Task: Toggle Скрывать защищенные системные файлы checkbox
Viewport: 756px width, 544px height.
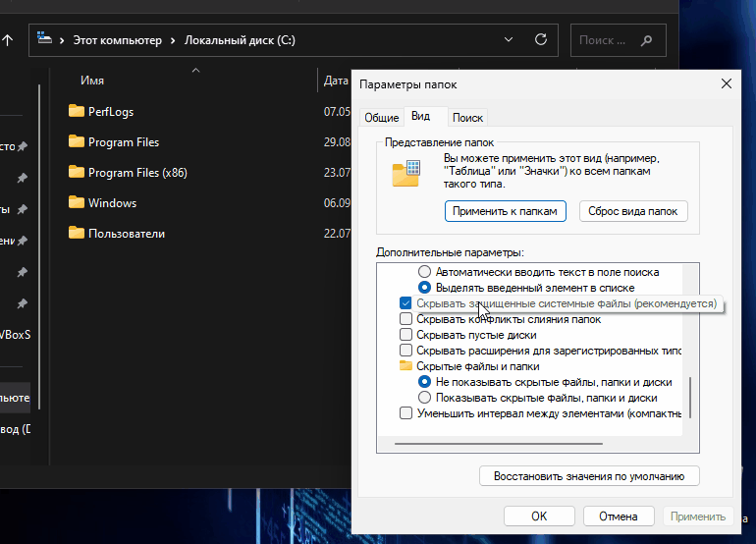Action: click(x=405, y=303)
